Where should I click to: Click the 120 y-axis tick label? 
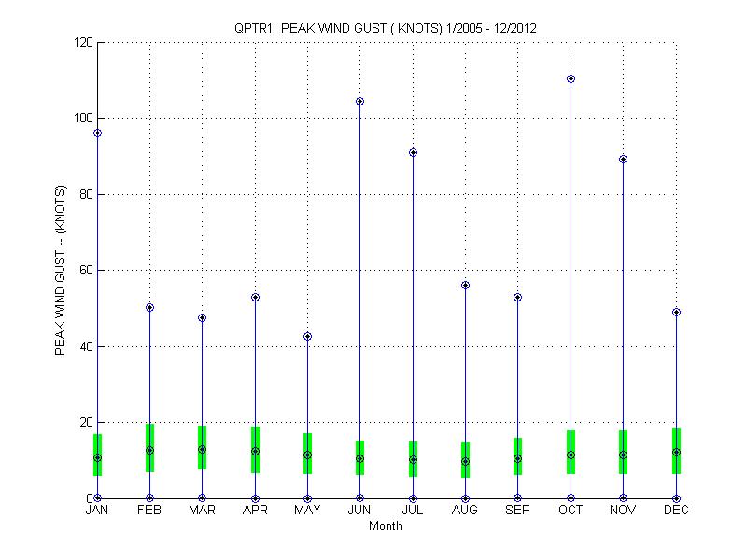tap(83, 42)
